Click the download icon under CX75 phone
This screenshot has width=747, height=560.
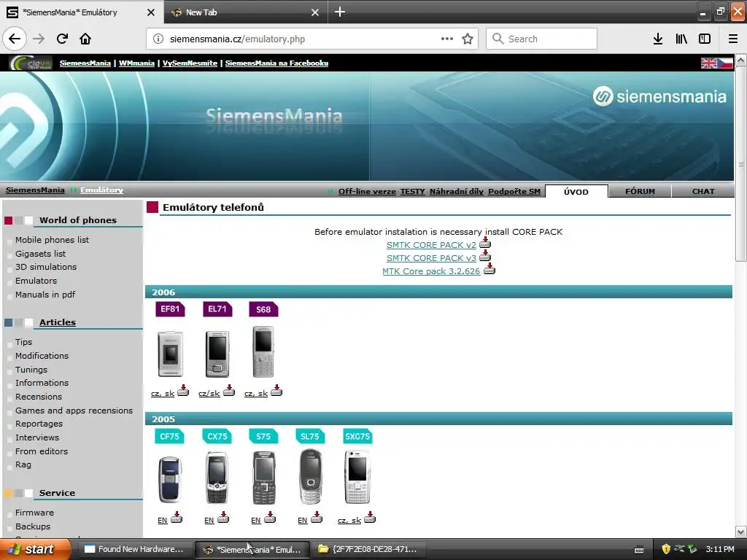click(x=223, y=517)
